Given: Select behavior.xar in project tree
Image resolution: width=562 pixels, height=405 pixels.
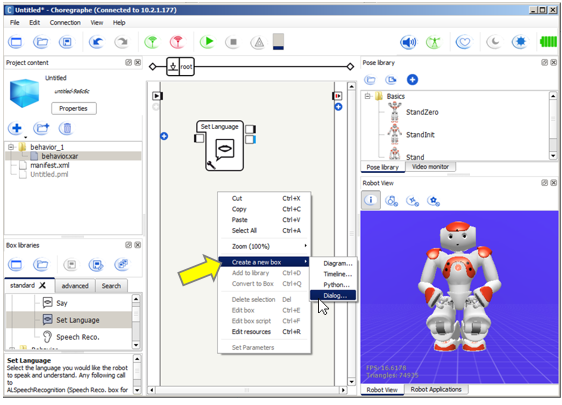Looking at the screenshot, I should (x=59, y=156).
